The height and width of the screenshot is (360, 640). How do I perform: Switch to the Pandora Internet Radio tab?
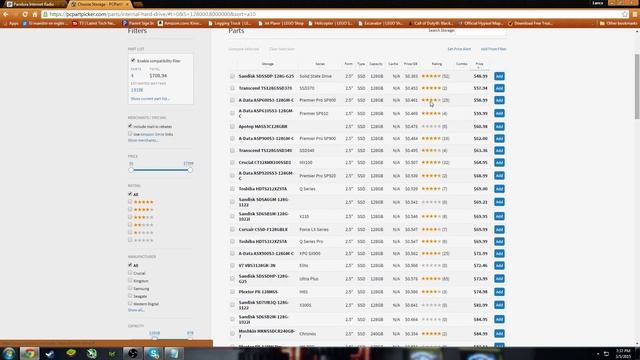pyautogui.click(x=33, y=4)
